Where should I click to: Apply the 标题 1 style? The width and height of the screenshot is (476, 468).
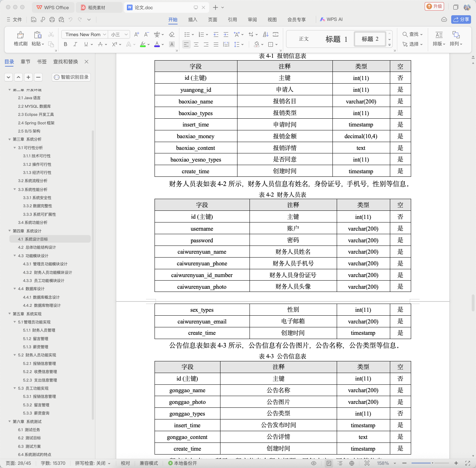pos(337,39)
